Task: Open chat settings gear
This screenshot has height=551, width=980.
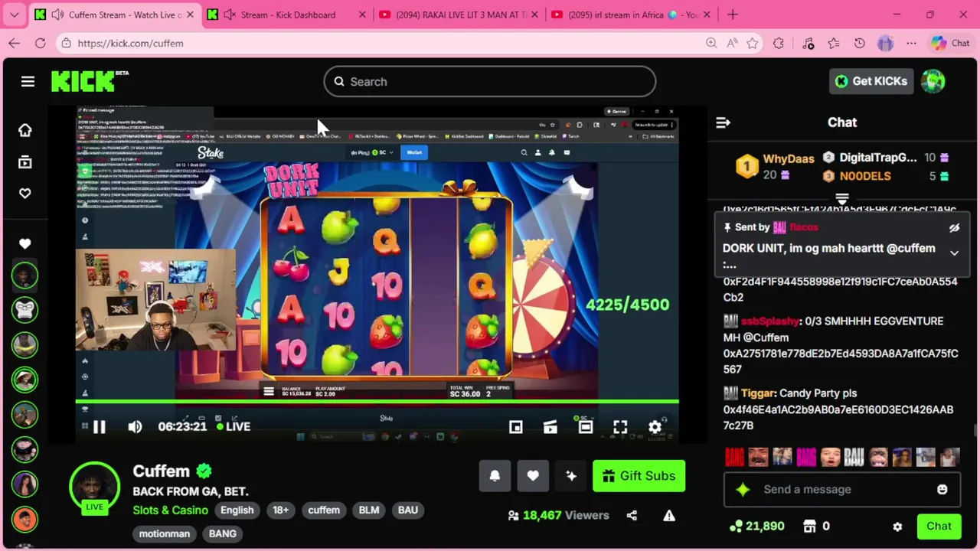Action: pyautogui.click(x=897, y=527)
